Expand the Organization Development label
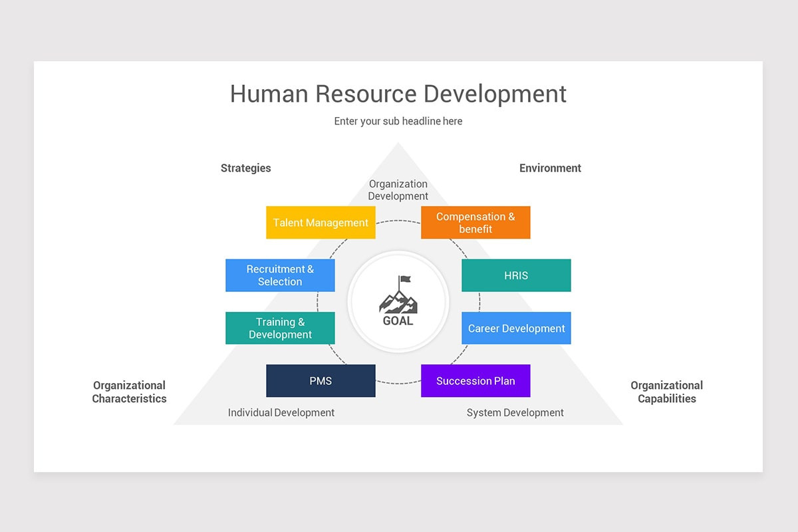The width and height of the screenshot is (798, 532). [x=398, y=190]
